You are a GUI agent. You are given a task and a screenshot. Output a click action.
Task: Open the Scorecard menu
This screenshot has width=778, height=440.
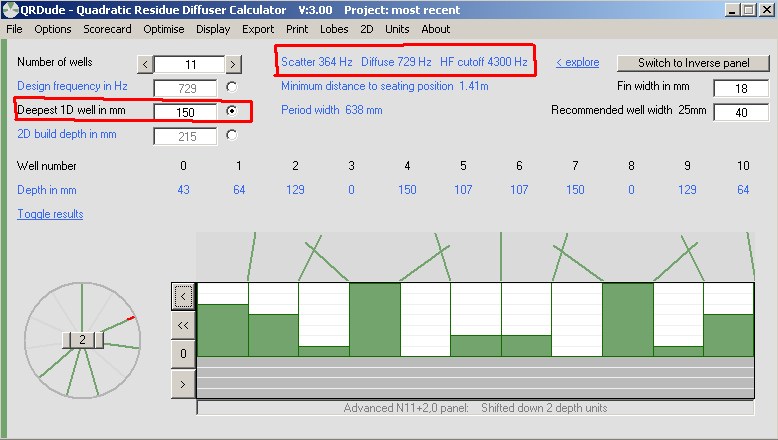107,29
